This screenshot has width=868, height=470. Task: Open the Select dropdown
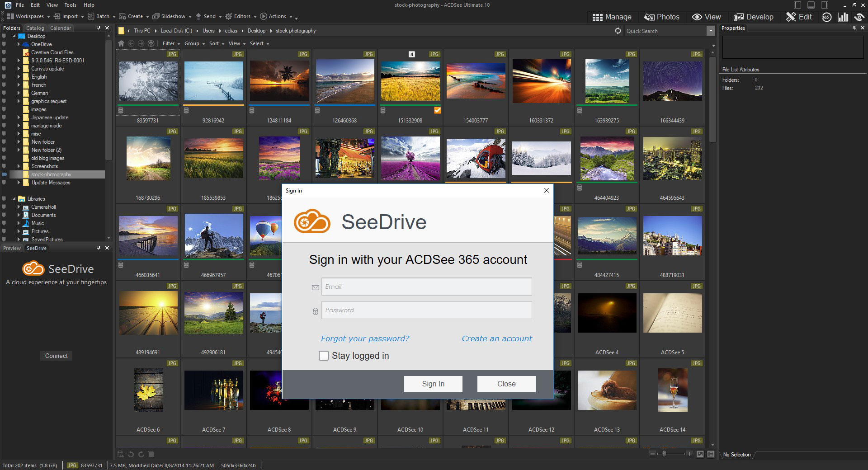tap(259, 43)
